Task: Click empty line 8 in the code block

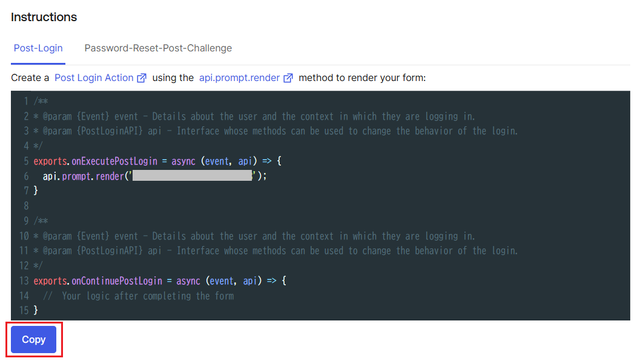Action: click(x=320, y=206)
